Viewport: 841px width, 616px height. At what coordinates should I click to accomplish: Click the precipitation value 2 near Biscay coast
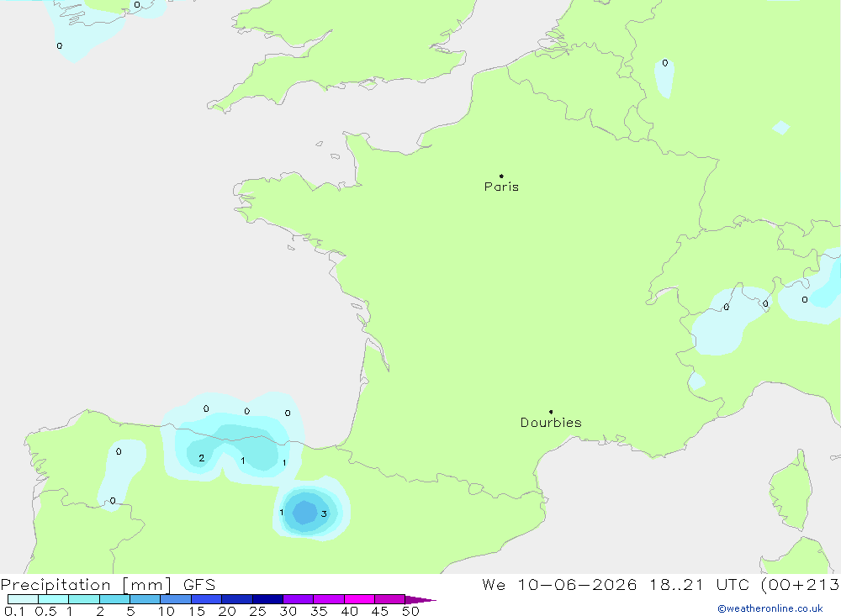[x=202, y=458]
